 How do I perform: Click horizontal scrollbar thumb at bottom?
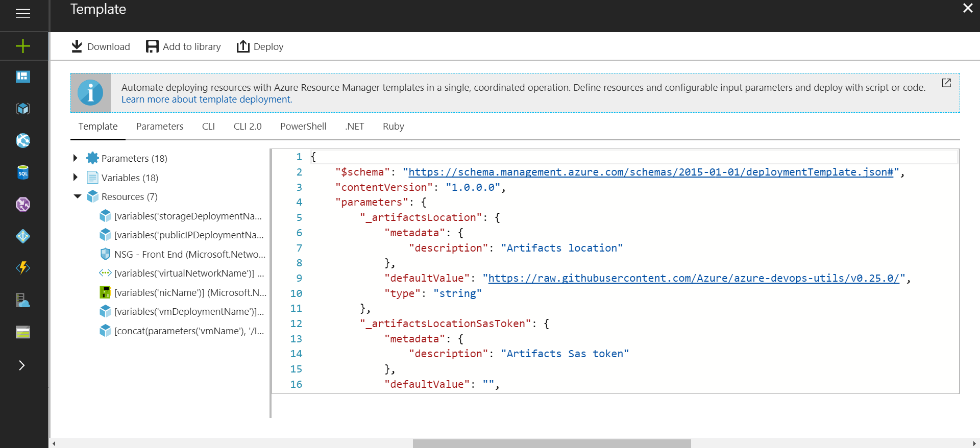[552, 443]
